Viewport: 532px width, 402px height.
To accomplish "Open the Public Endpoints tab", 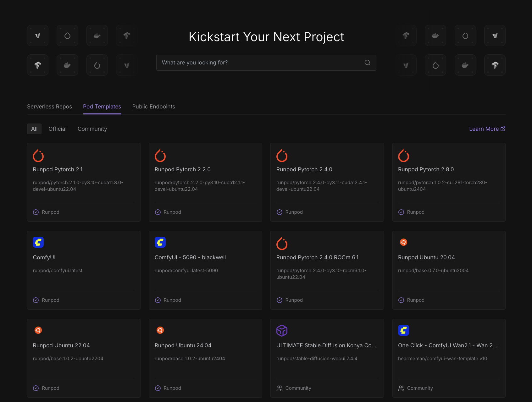I will point(153,107).
